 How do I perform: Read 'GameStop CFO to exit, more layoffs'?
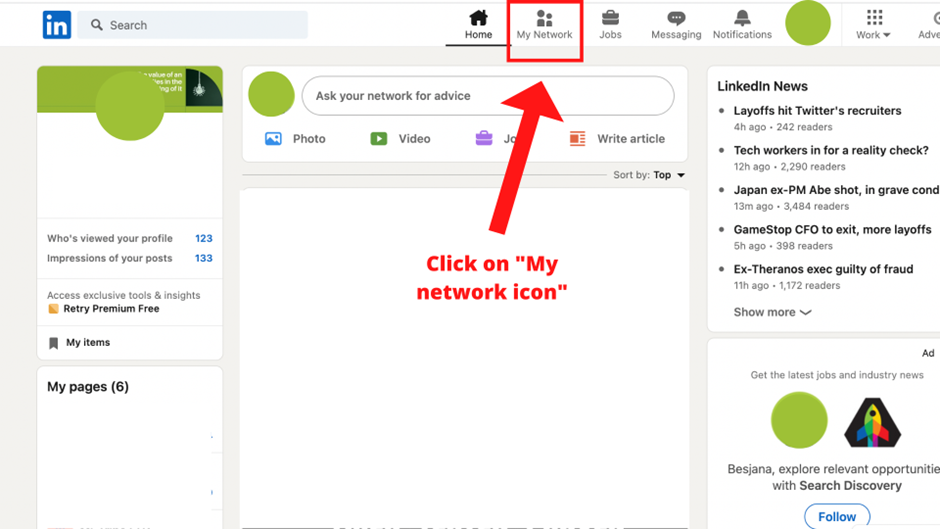coord(833,229)
